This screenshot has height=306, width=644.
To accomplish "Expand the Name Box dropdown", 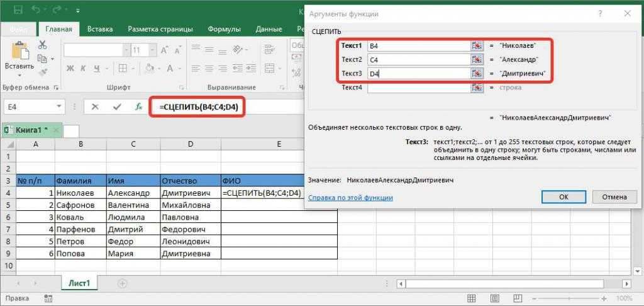I will (x=59, y=107).
